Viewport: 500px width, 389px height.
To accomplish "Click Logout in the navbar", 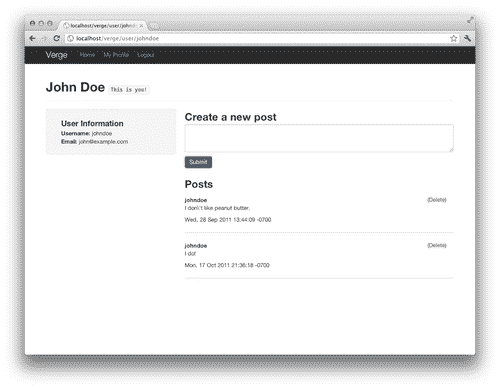I will [146, 55].
